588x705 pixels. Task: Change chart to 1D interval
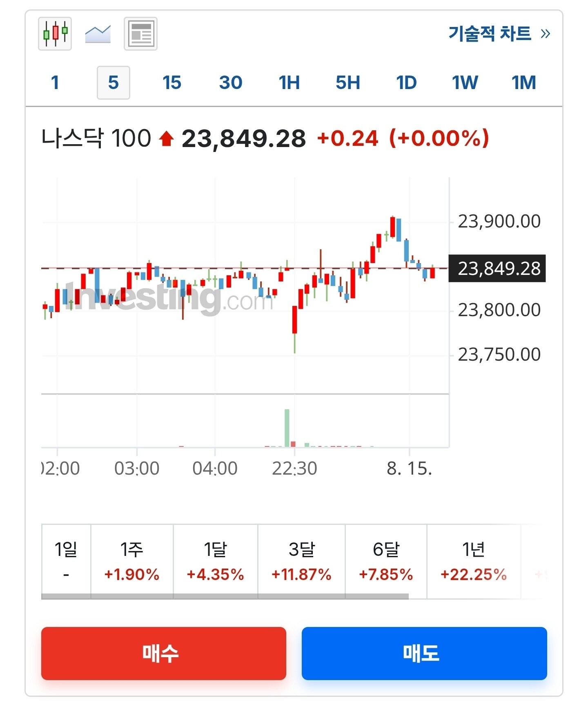click(407, 83)
